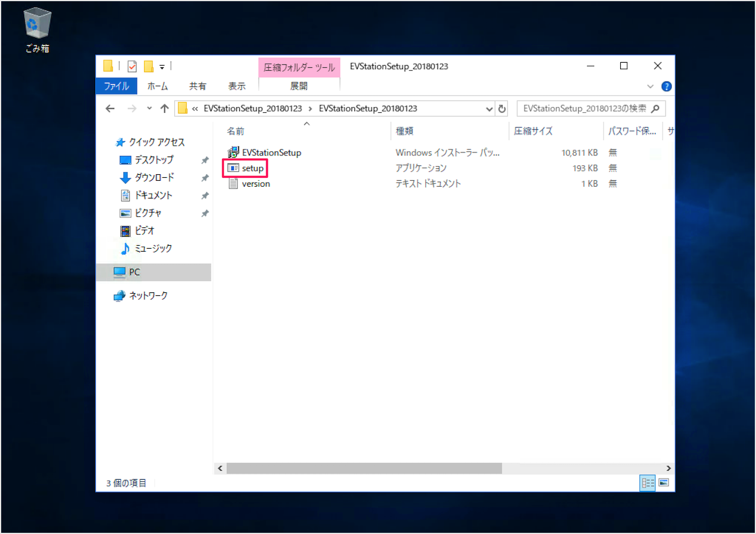Open the Customize Quick Access Toolbar dropdown

[162, 67]
